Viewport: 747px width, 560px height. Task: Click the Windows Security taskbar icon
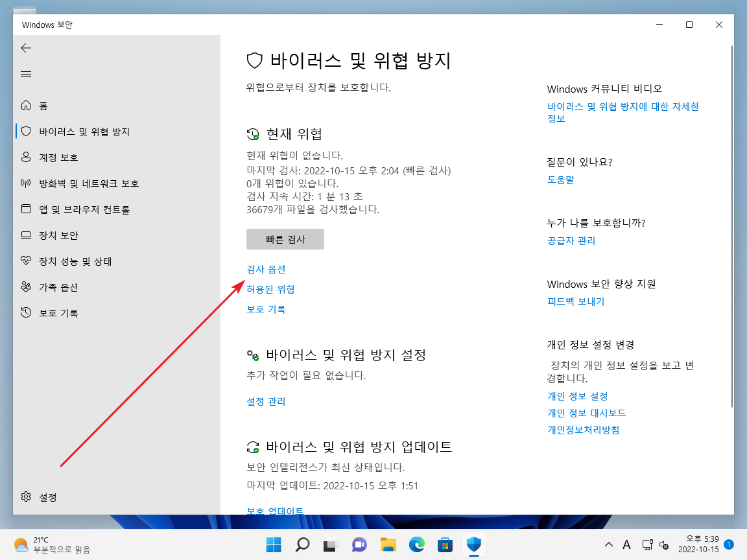[x=473, y=544]
